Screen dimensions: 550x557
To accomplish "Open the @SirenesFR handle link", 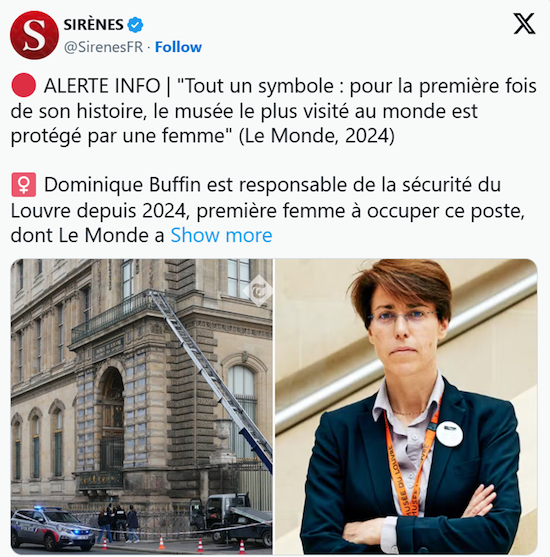I will tap(103, 47).
